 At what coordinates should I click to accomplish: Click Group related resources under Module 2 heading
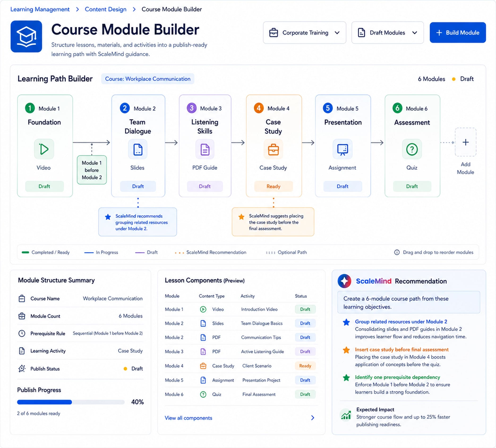point(401,322)
